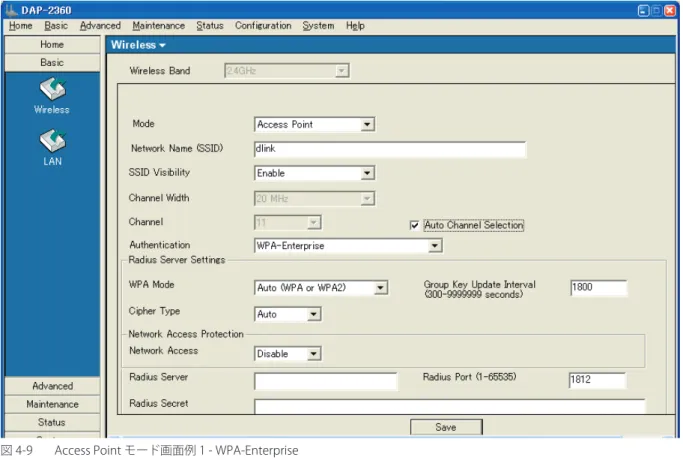Open the disabled Channel Width dropdown
Screen dimensions: 683x460
coord(314,199)
